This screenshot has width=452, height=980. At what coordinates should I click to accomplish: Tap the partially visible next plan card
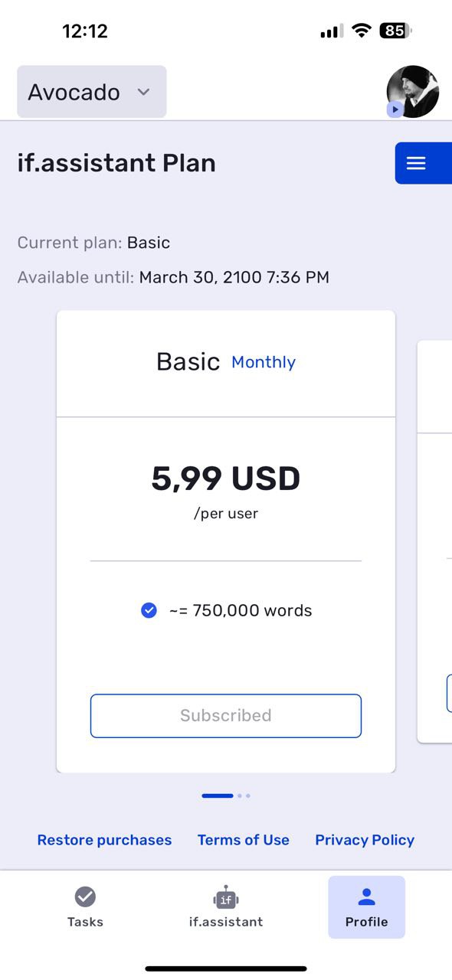pyautogui.click(x=434, y=541)
